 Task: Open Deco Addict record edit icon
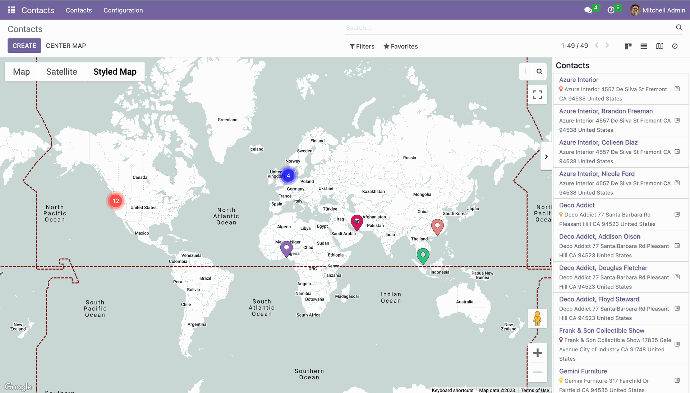[677, 214]
